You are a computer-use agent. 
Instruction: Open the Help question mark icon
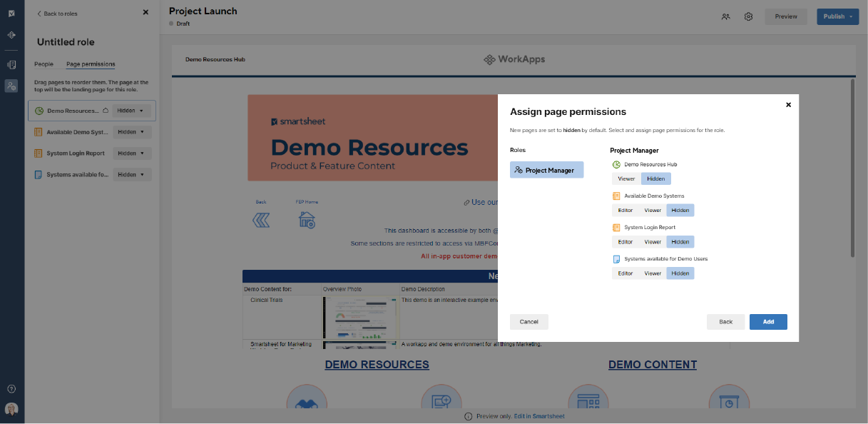[x=11, y=388]
